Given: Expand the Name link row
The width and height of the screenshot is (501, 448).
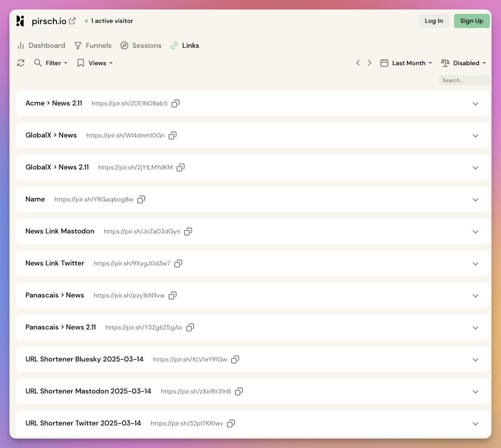Looking at the screenshot, I should 475,200.
